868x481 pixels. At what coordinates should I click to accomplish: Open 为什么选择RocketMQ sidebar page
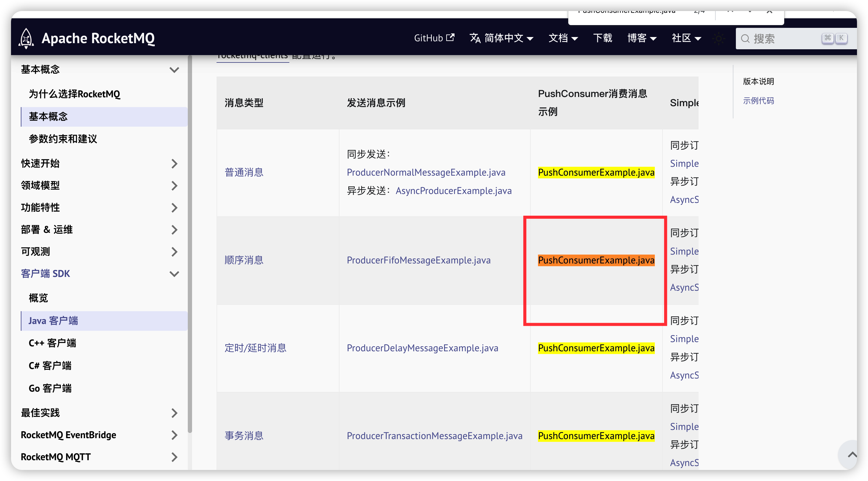(74, 94)
